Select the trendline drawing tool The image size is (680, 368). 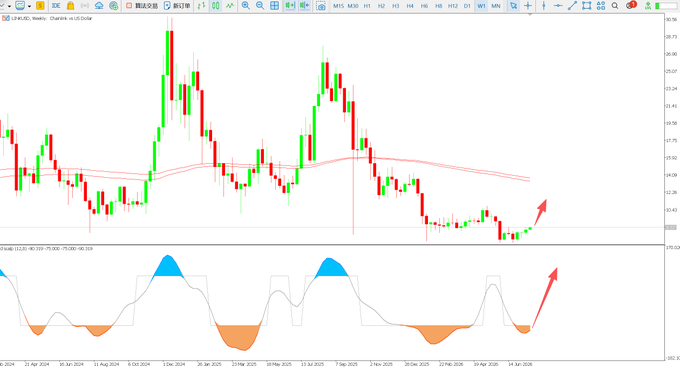[572, 6]
